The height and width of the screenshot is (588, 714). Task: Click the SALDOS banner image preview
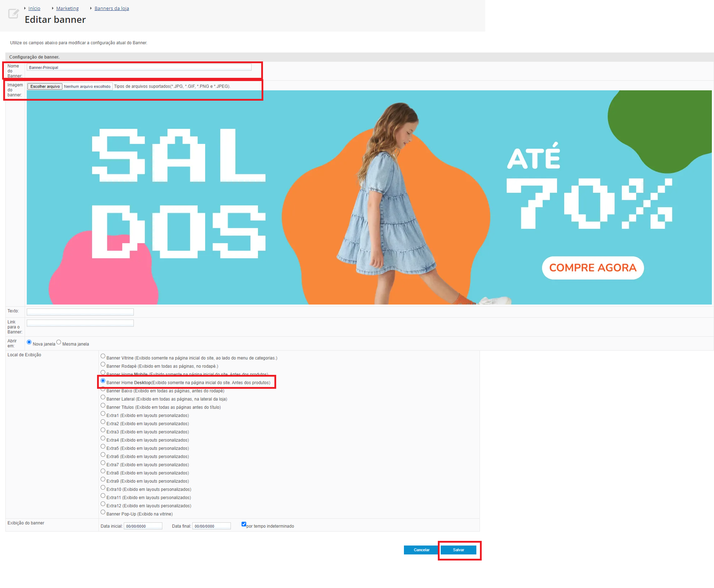(x=369, y=197)
